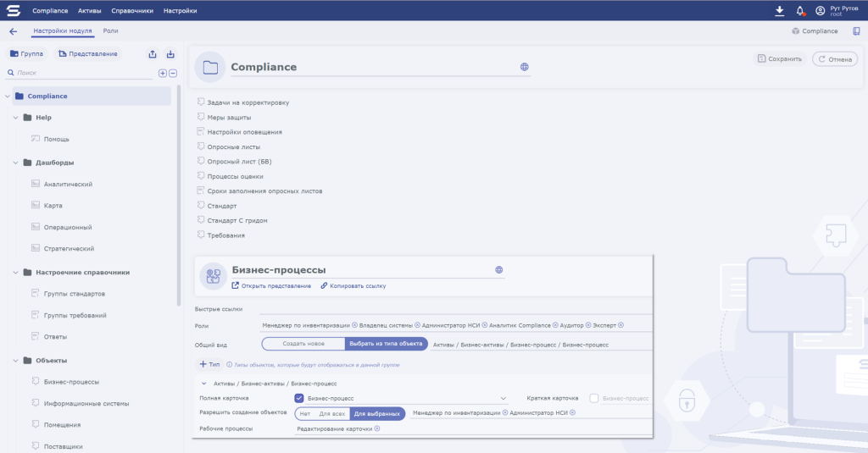Collapse the Дашборды tree group

(x=27, y=162)
